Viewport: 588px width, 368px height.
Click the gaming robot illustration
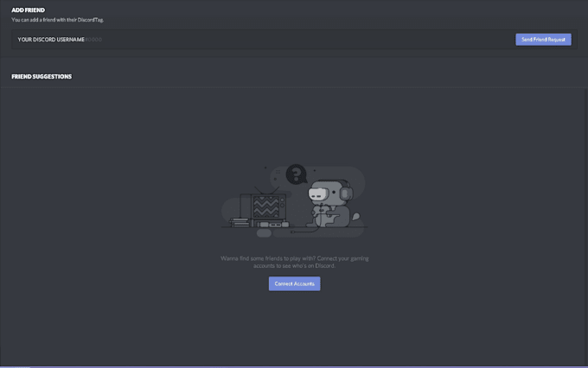pyautogui.click(x=294, y=201)
